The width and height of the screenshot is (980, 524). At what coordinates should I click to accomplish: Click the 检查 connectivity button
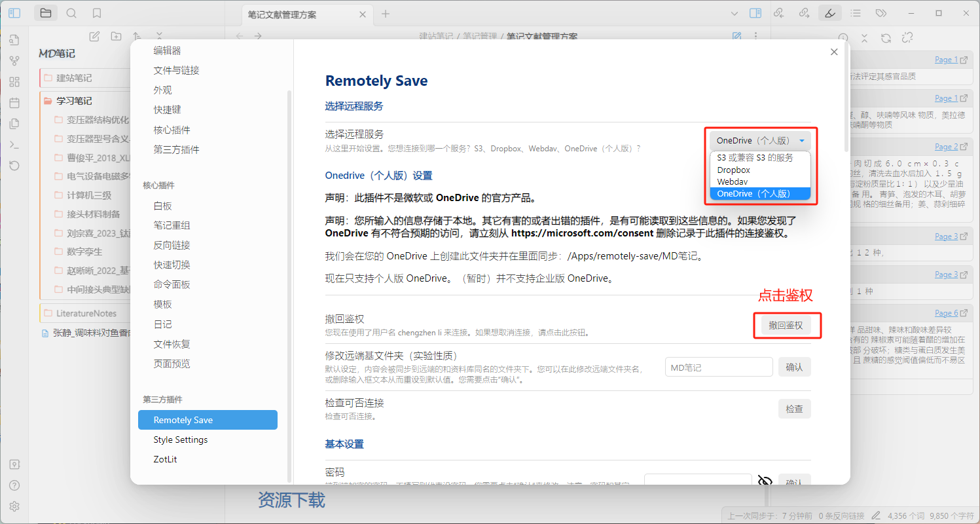pyautogui.click(x=794, y=409)
